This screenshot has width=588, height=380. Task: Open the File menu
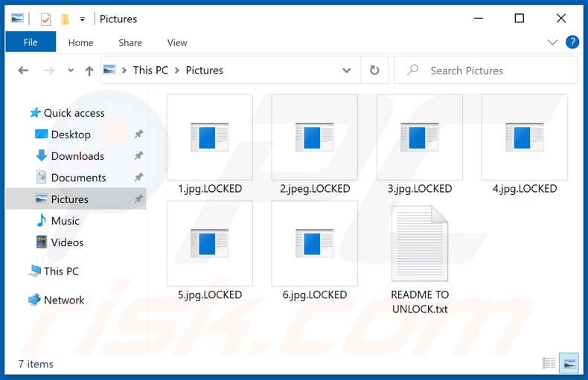click(31, 42)
